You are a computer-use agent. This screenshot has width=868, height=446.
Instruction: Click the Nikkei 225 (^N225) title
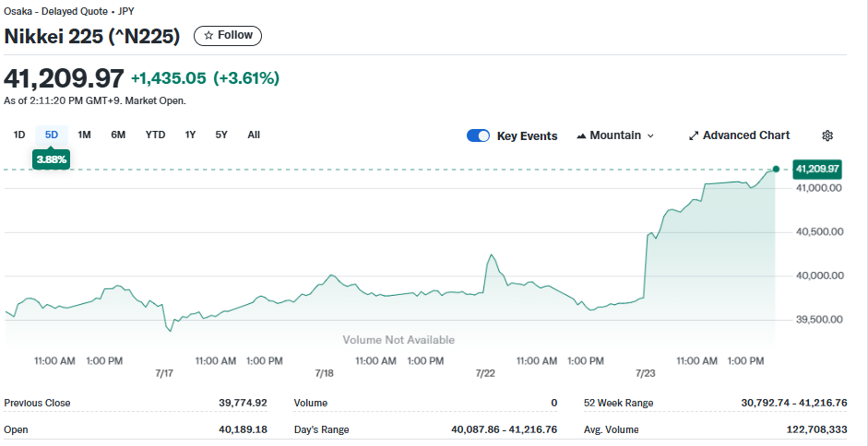click(92, 36)
